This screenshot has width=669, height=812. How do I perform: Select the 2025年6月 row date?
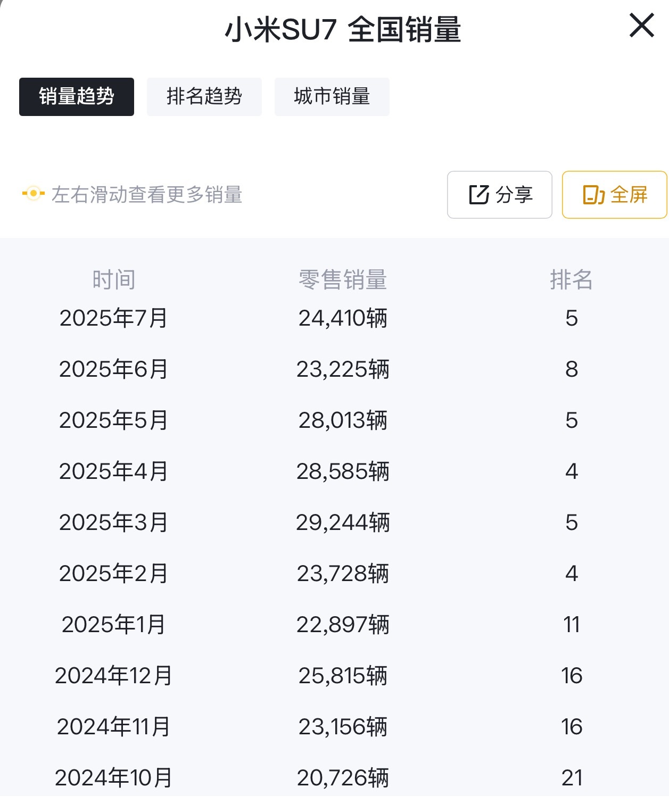pyautogui.click(x=114, y=369)
